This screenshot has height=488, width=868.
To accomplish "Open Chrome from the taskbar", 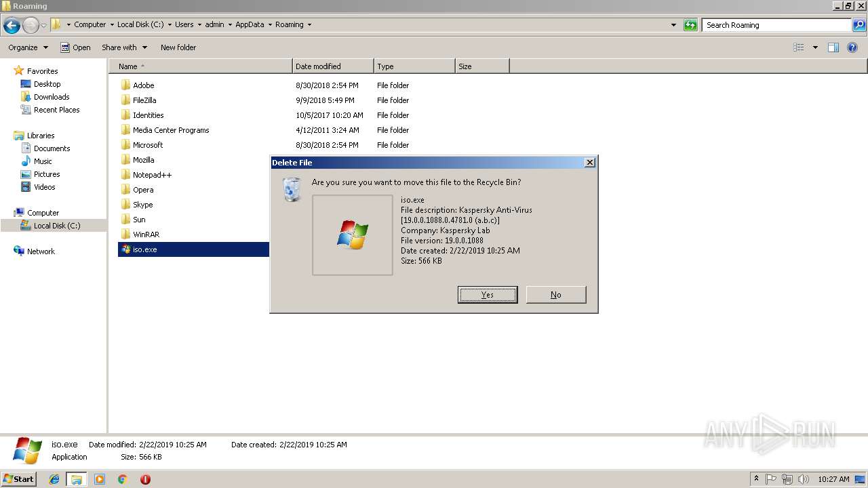I will (x=123, y=479).
